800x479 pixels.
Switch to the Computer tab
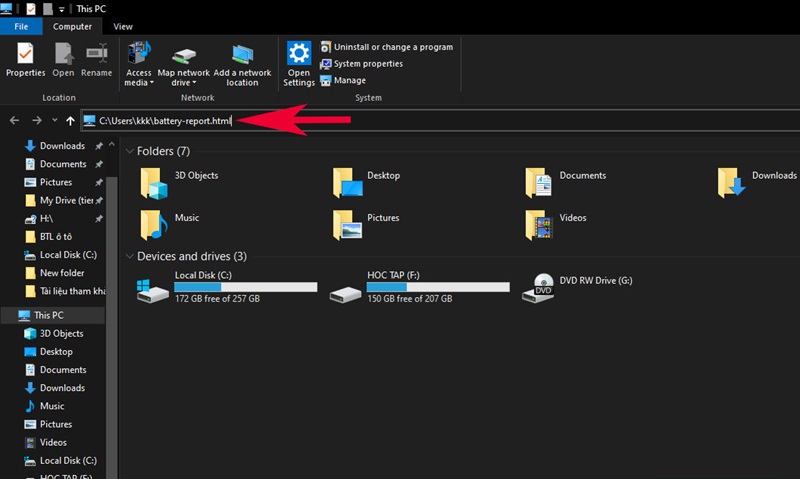[x=72, y=27]
